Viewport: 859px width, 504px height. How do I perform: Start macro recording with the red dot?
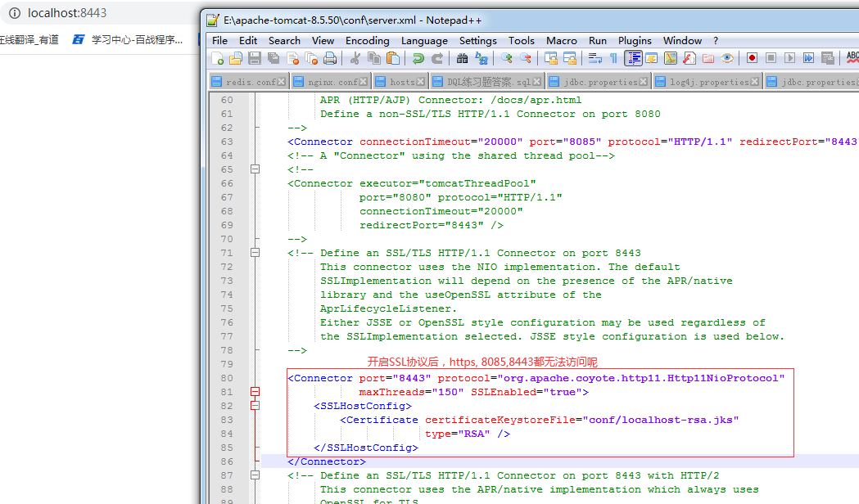(x=753, y=58)
